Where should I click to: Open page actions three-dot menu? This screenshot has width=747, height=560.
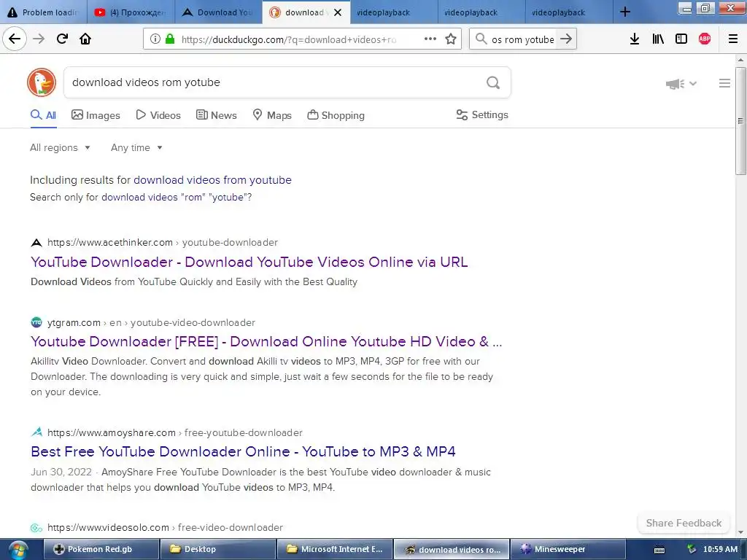430,39
